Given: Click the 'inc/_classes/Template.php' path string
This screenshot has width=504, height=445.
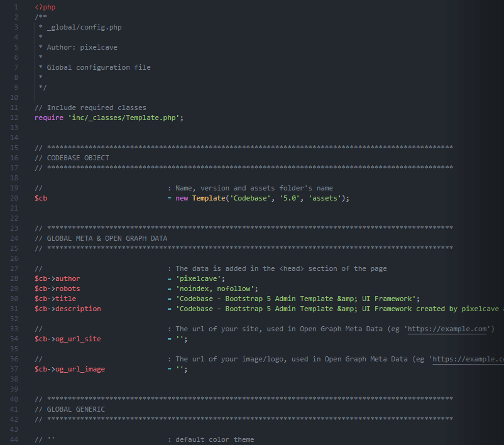Looking at the screenshot, I should tap(126, 117).
